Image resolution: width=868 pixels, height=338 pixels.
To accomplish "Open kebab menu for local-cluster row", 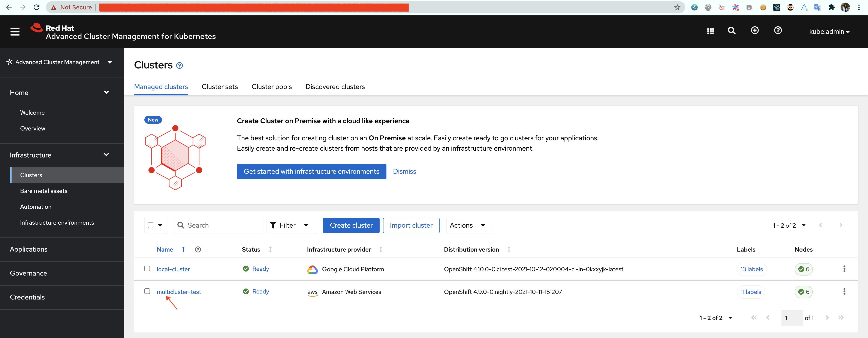I will click(844, 269).
